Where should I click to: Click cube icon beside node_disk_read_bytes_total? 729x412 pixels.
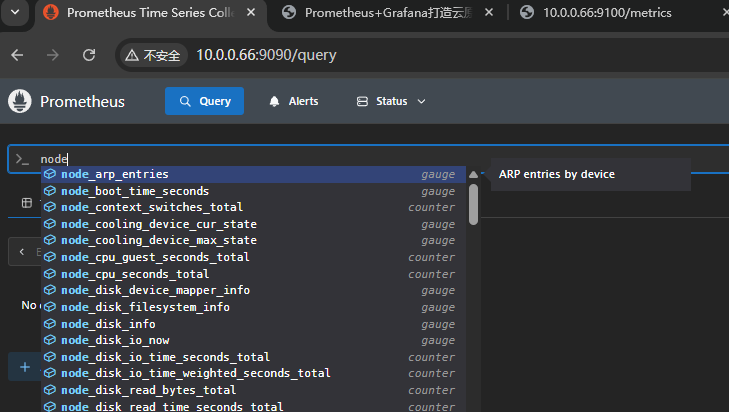50,390
